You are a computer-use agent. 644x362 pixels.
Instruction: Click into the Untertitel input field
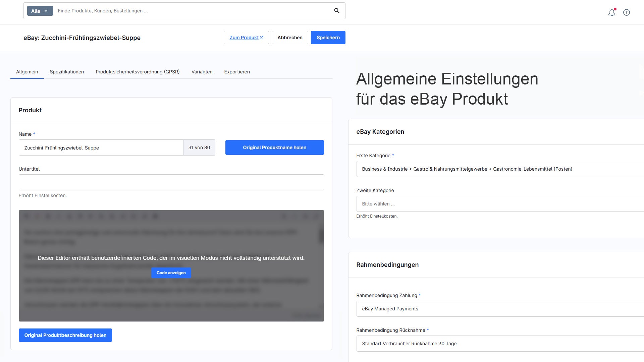[171, 182]
